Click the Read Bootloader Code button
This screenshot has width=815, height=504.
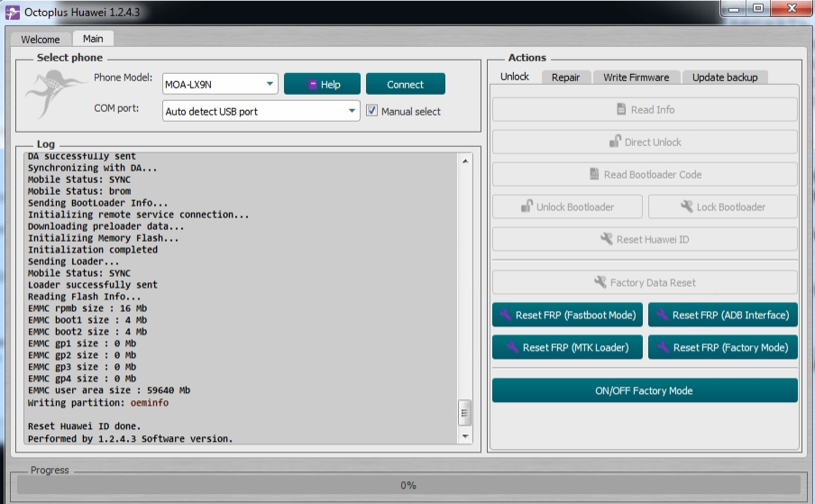(x=645, y=175)
